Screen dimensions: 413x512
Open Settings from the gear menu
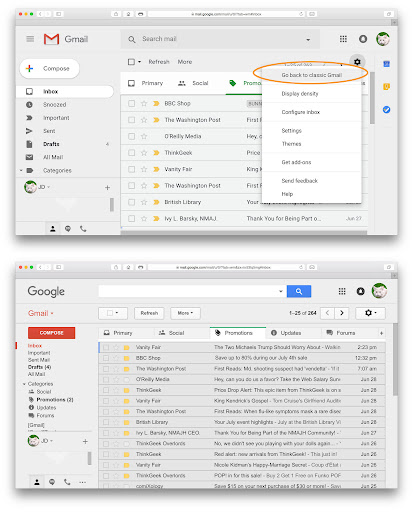pos(291,131)
